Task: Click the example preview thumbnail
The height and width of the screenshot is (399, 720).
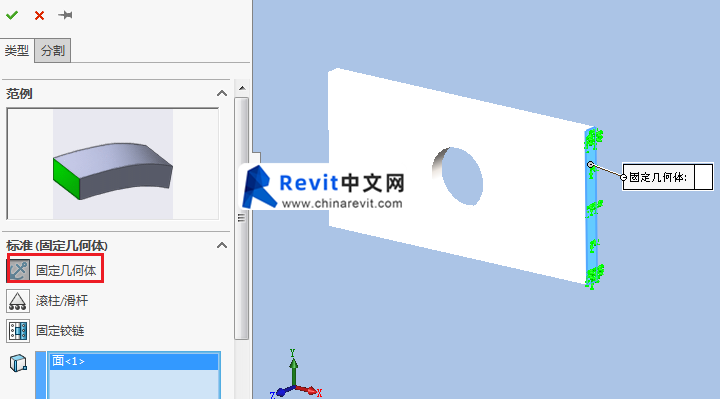Action: [112, 164]
